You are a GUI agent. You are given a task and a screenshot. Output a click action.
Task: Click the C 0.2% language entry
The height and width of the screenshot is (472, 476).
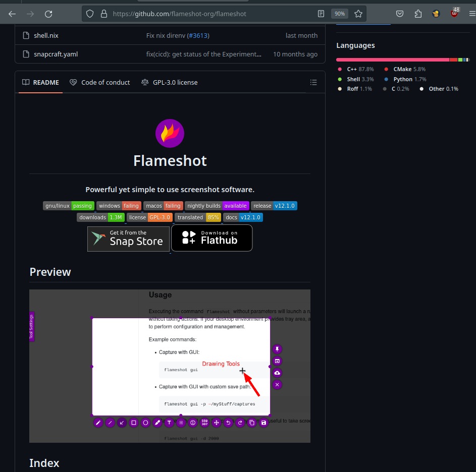coord(396,89)
